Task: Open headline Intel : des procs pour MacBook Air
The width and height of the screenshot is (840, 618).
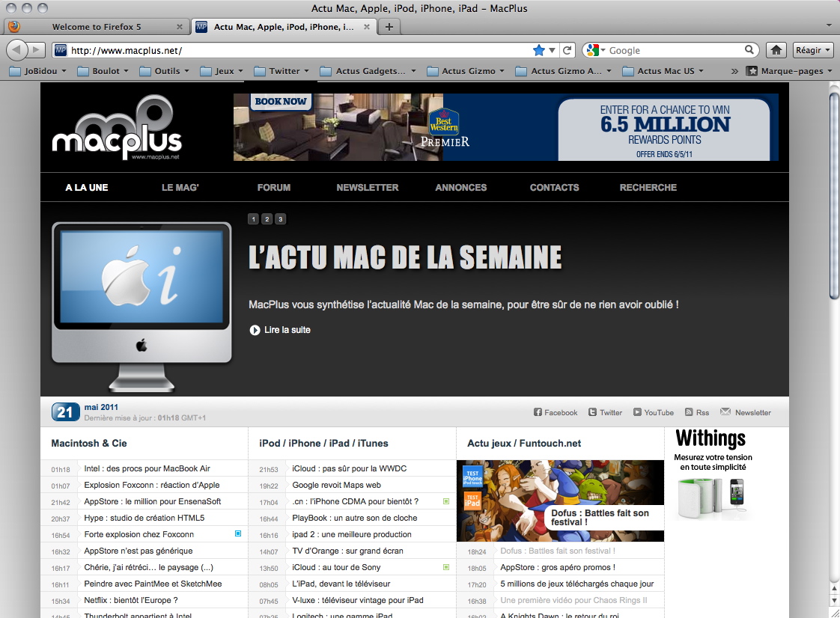Action: (x=147, y=468)
